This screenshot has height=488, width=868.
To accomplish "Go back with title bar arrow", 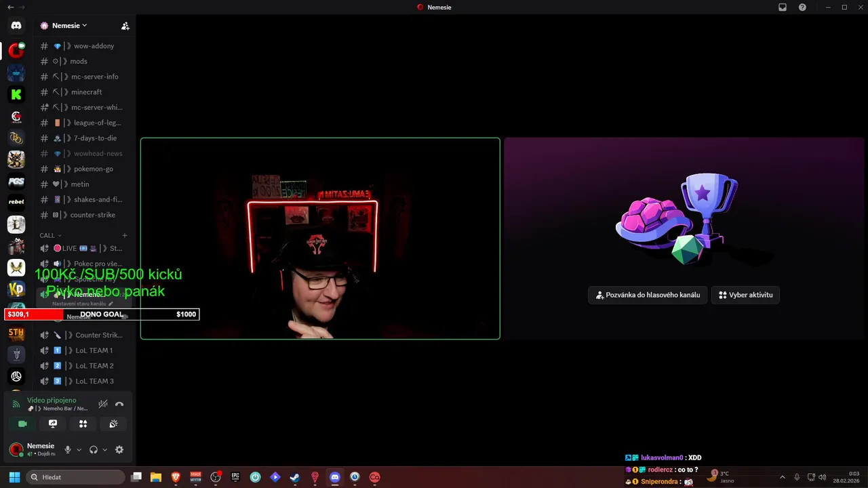I will [x=10, y=7].
